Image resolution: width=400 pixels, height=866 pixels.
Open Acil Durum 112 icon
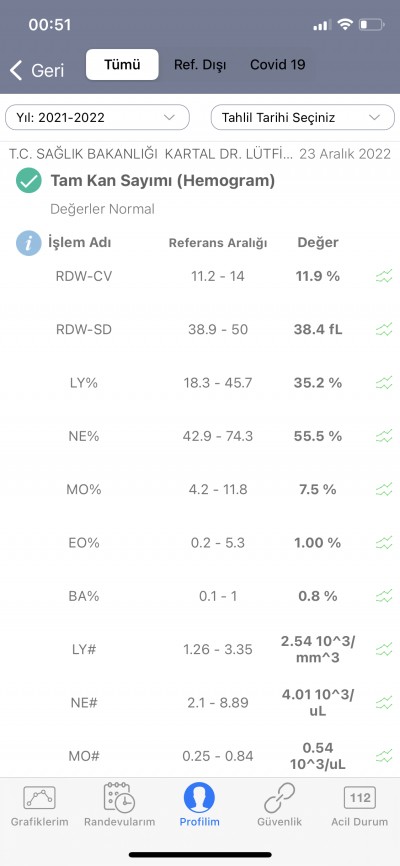pyautogui.click(x=360, y=798)
